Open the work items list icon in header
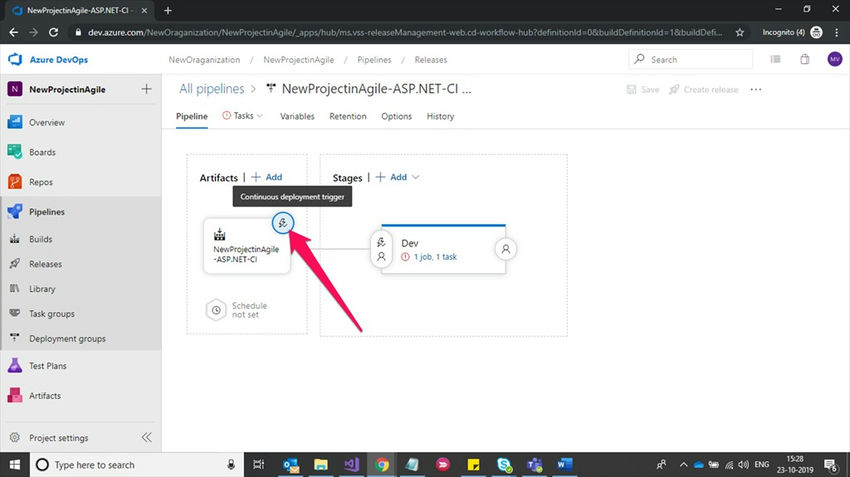 click(x=776, y=59)
